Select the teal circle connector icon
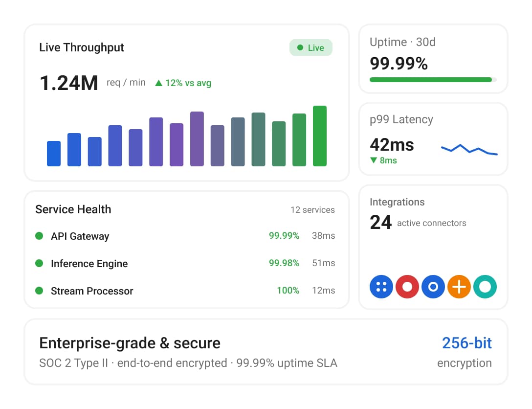This screenshot has width=532, height=409. tap(485, 287)
